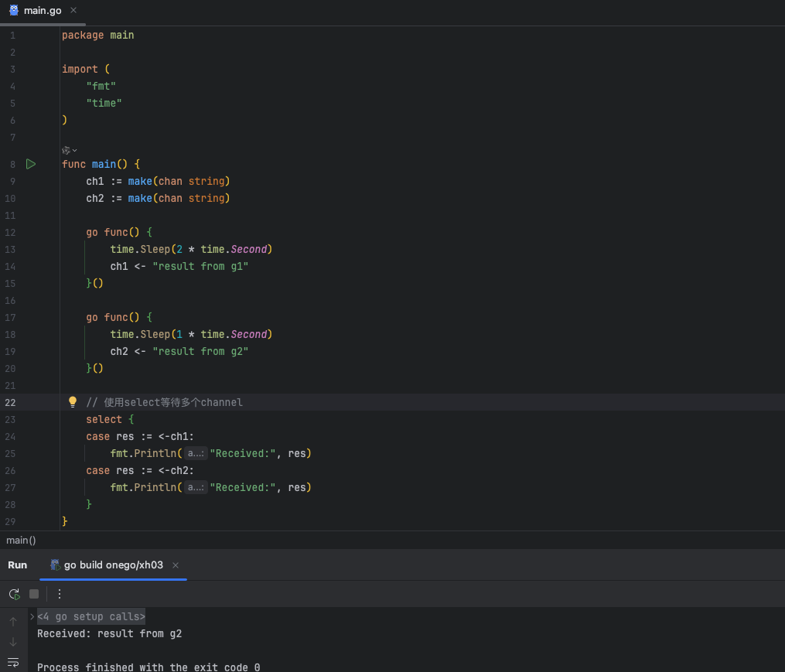
Task: Click 'ch2 := make(chan string)' line
Action: pyautogui.click(x=158, y=198)
